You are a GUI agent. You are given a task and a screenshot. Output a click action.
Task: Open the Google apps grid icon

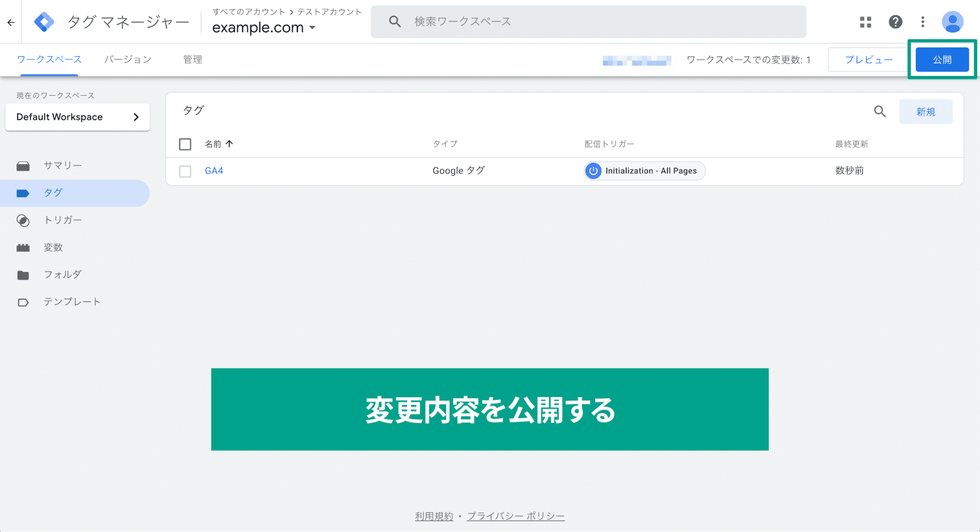(x=866, y=22)
